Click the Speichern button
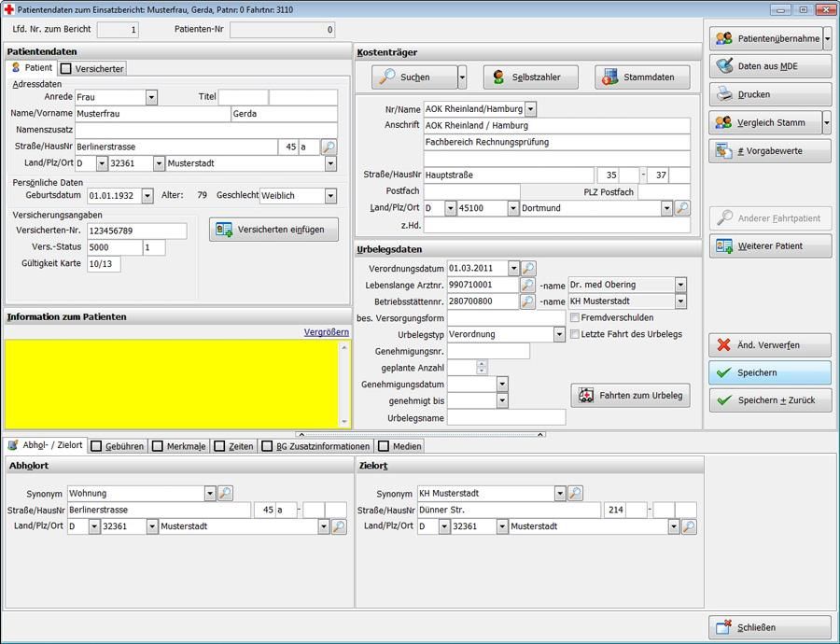Viewport: 840px width, 644px height. click(769, 372)
